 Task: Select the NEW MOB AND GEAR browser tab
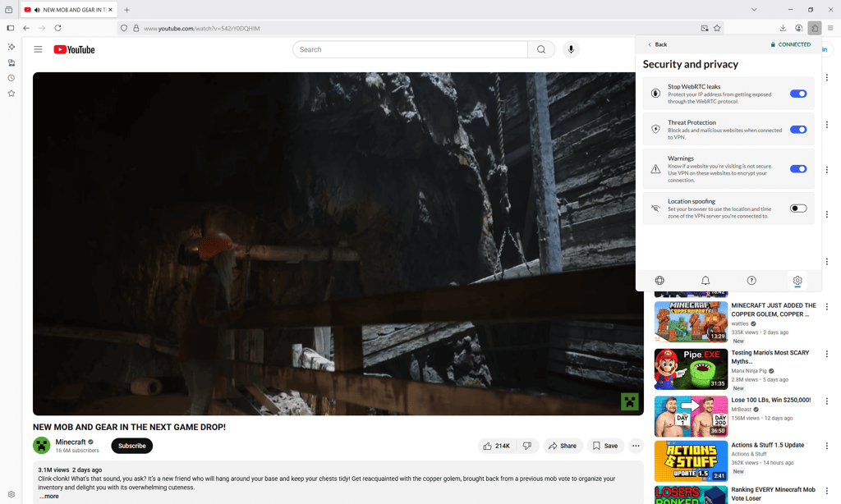point(69,10)
